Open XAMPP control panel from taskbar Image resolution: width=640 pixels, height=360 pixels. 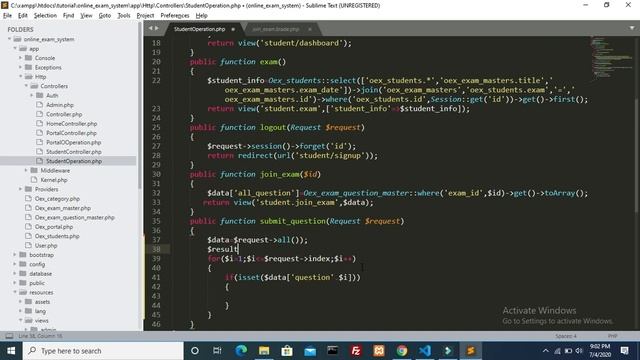click(x=379, y=351)
